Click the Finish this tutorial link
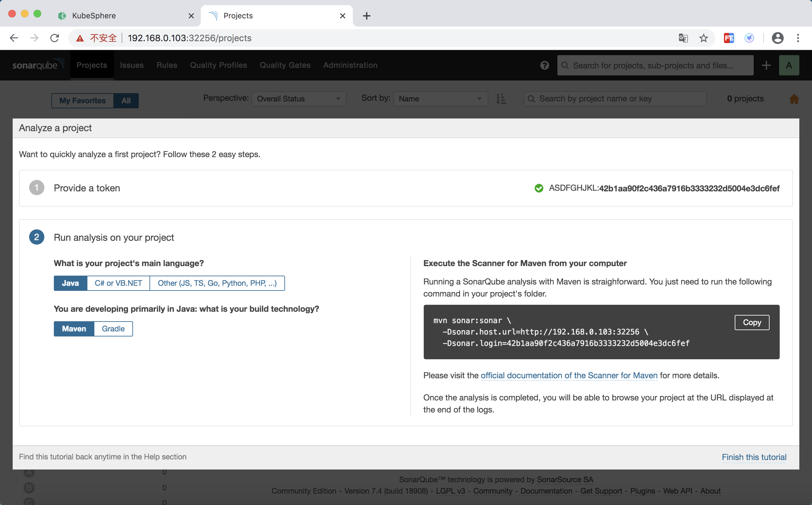The image size is (812, 505). [x=754, y=457]
